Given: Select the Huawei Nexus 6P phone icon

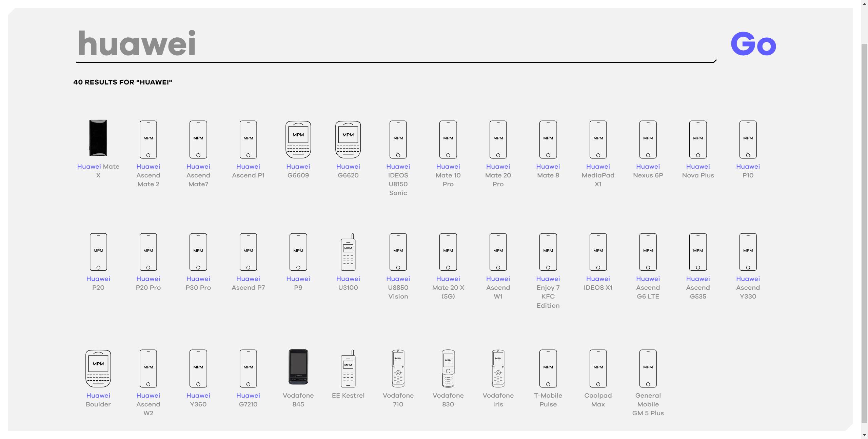Looking at the screenshot, I should (x=648, y=139).
